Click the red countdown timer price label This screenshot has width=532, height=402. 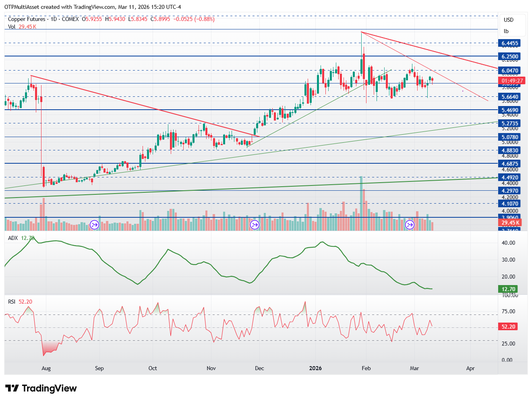point(512,81)
